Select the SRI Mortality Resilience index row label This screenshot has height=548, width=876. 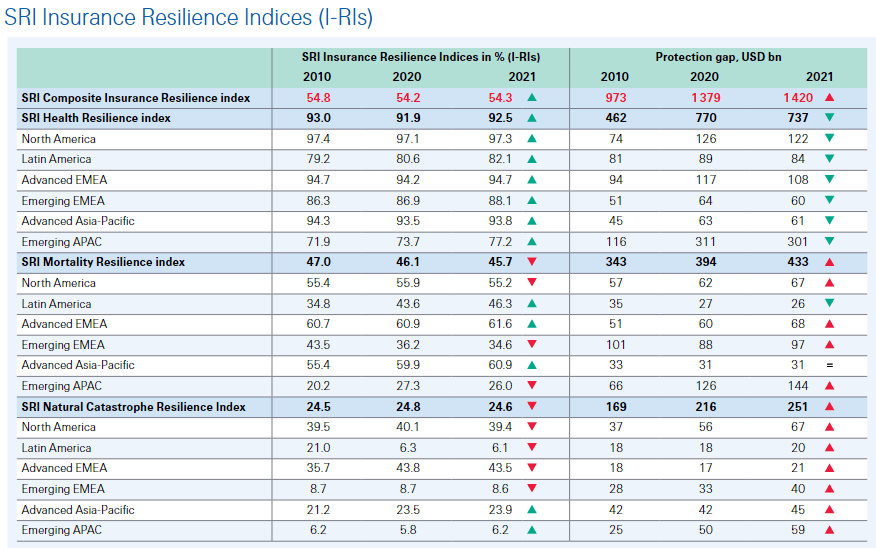[103, 262]
